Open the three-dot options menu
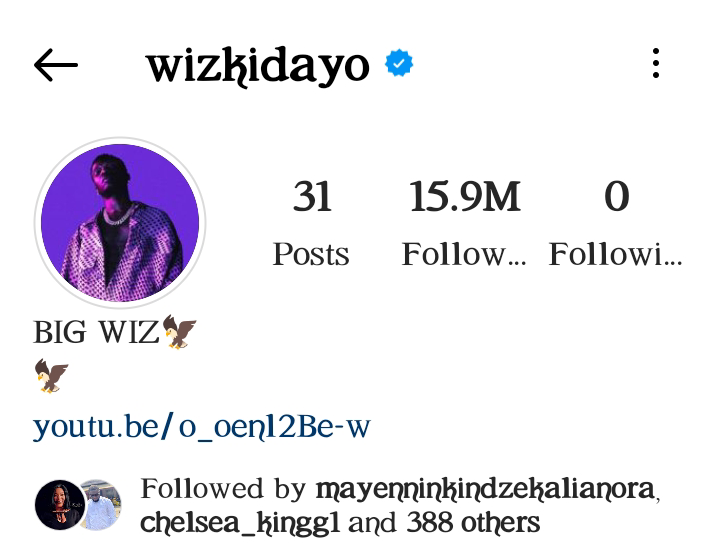 click(656, 63)
